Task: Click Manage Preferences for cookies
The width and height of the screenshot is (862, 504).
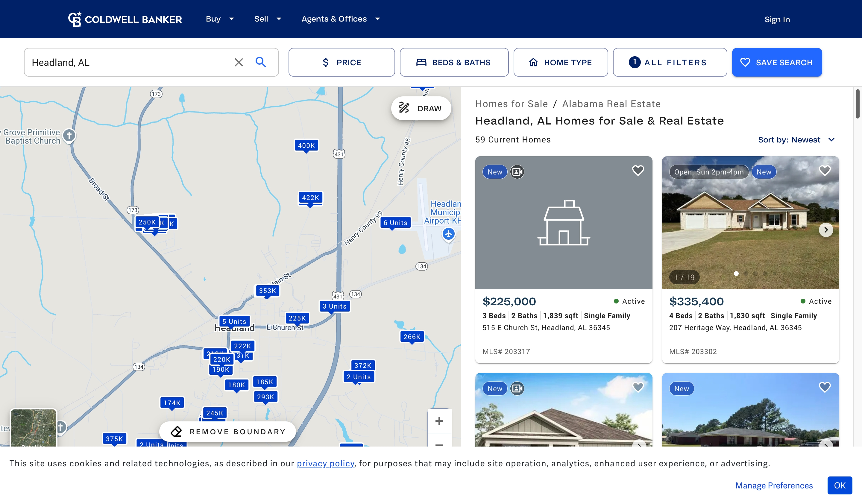Action: pos(774,485)
